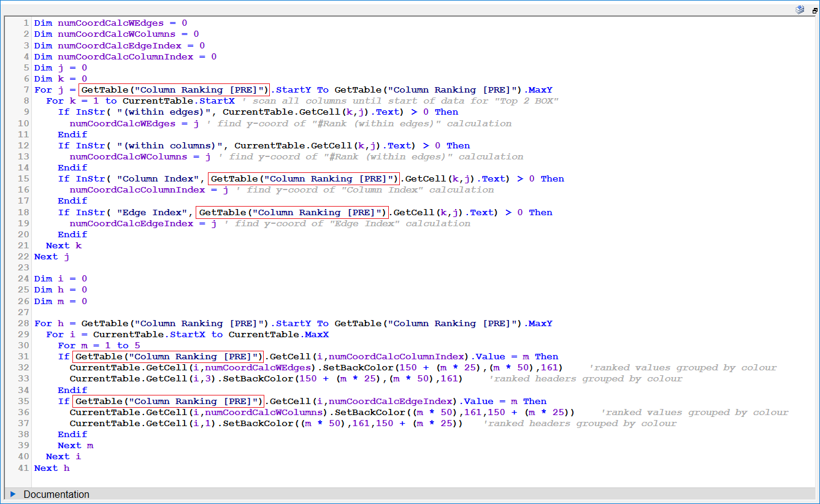Image resolution: width=820 pixels, height=504 pixels.
Task: Click line number 41 in the gutter
Action: (x=24, y=468)
